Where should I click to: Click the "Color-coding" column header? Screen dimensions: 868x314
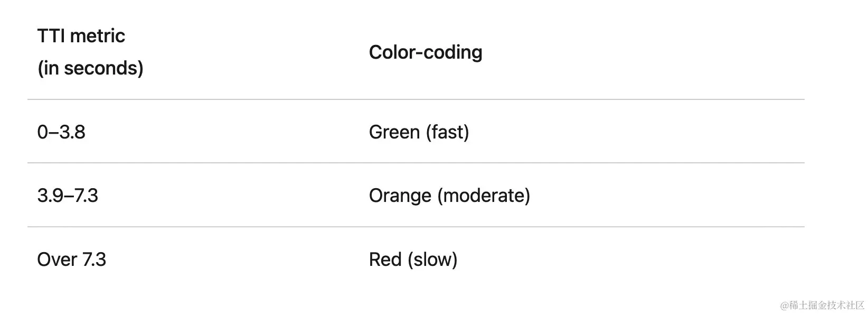[x=426, y=52]
